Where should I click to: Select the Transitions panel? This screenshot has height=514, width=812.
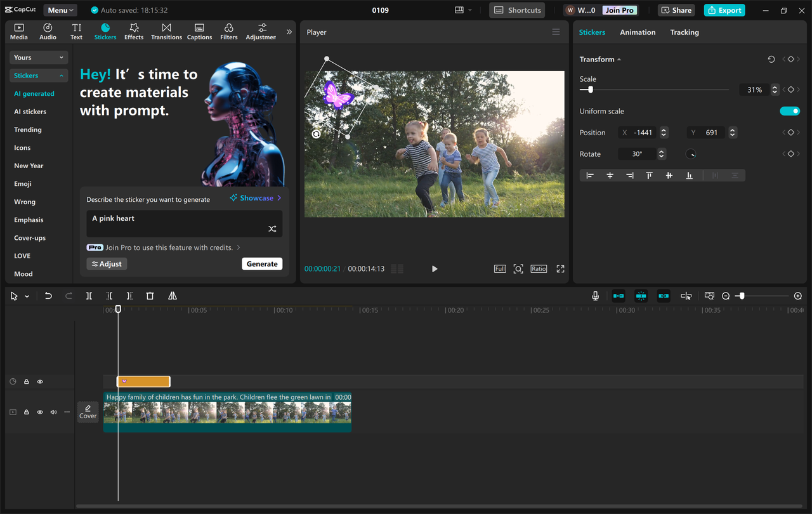tap(166, 31)
